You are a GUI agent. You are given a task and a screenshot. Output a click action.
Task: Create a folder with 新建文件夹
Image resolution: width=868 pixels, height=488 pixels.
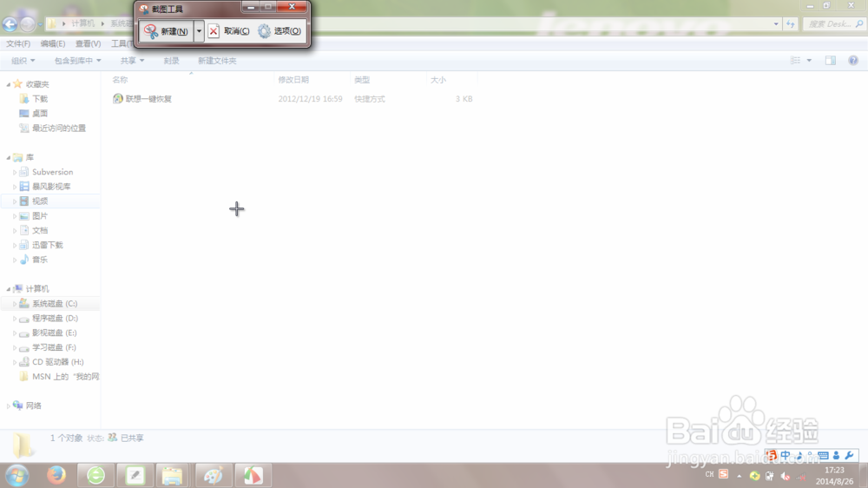tap(217, 61)
